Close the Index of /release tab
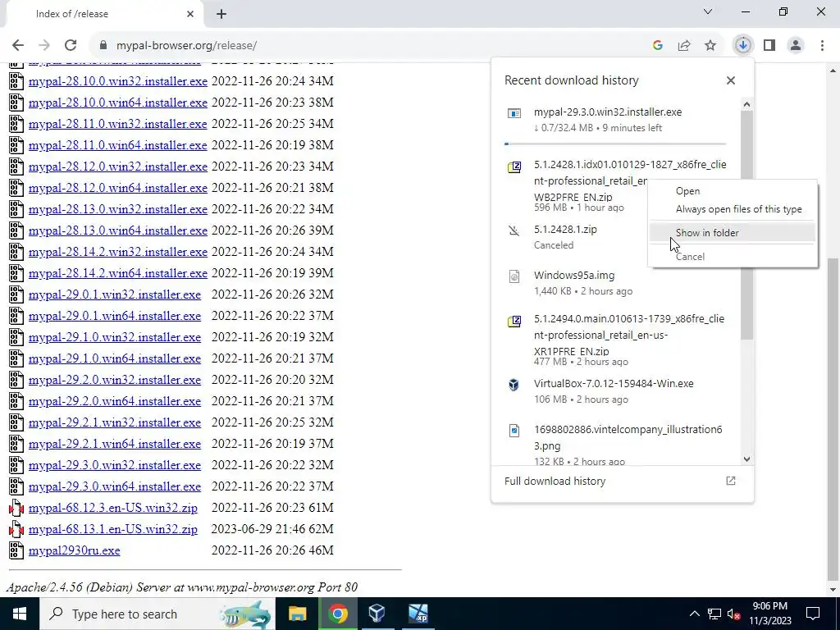Viewport: 840px width, 630px height. click(x=190, y=14)
